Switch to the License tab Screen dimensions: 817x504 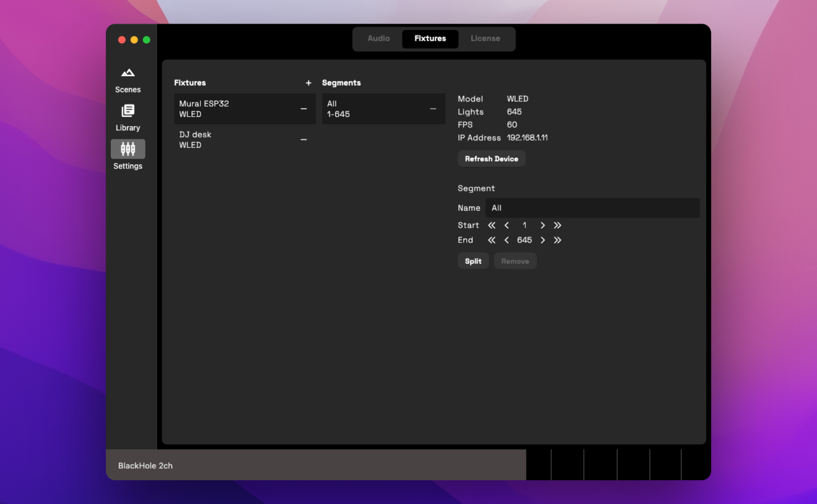[x=485, y=39]
